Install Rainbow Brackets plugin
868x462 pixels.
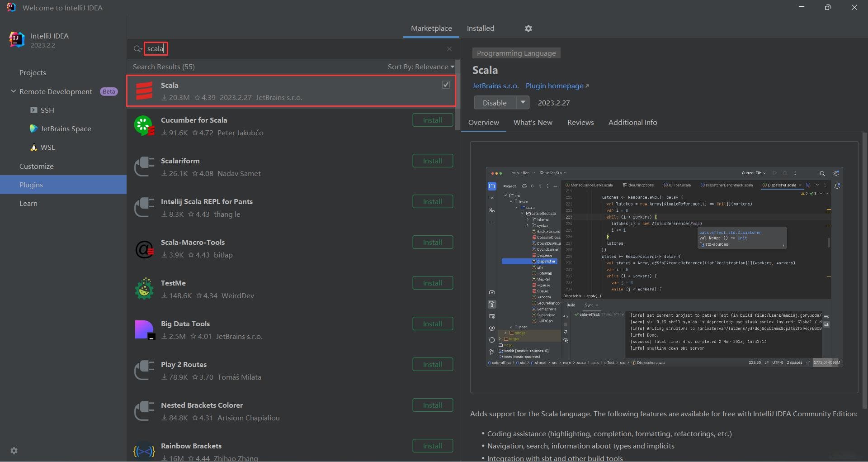(433, 446)
